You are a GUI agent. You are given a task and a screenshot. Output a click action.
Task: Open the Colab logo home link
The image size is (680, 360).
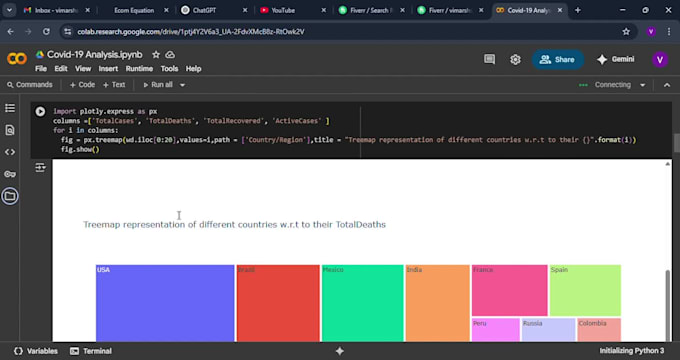tap(17, 59)
